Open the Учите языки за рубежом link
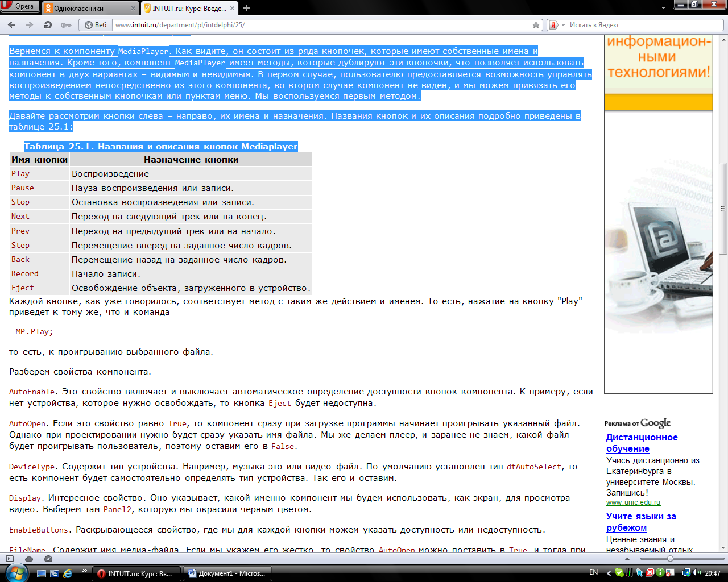 click(641, 522)
